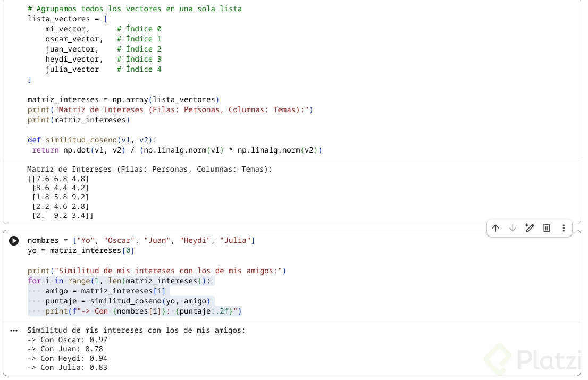The width and height of the screenshot is (588, 380).
Task: Move the cell up with the arrow
Action: [495, 228]
